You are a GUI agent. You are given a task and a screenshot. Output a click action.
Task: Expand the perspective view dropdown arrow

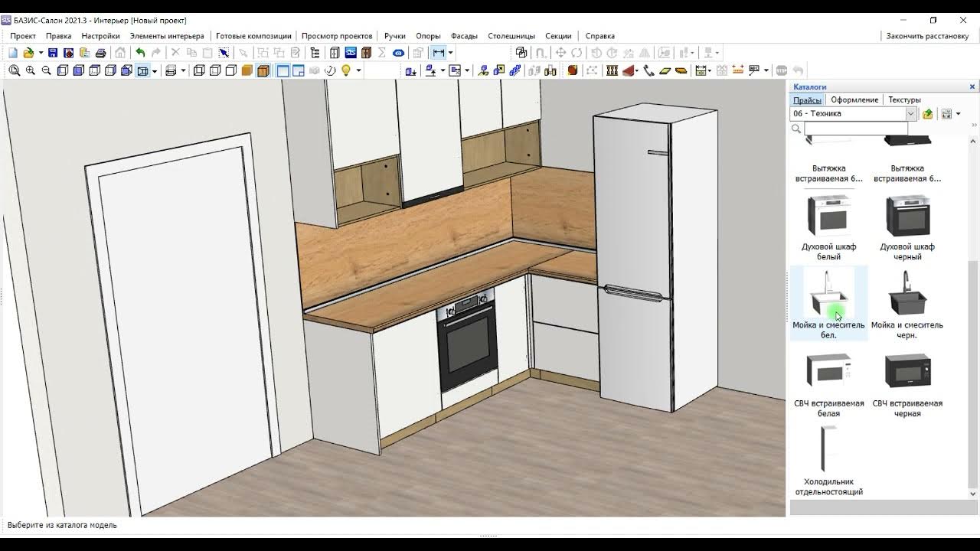pos(154,70)
